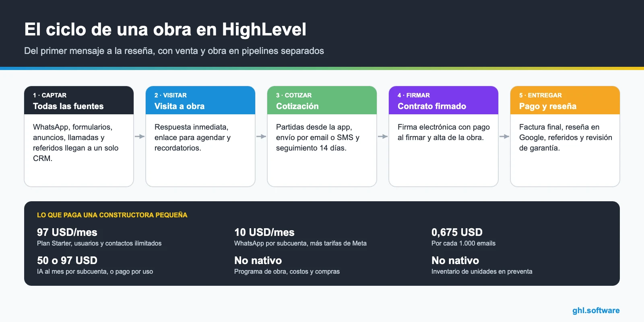The image size is (644, 322).
Task: Click the title 'El ciclo de una obra en HighLevel'
Action: click(x=165, y=29)
